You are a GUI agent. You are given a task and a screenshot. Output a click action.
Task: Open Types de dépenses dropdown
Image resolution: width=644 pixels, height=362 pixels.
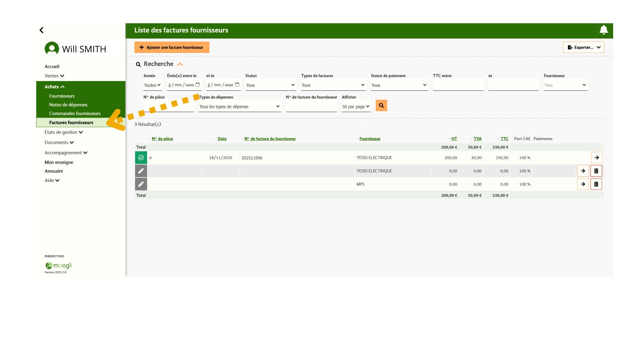[240, 107]
